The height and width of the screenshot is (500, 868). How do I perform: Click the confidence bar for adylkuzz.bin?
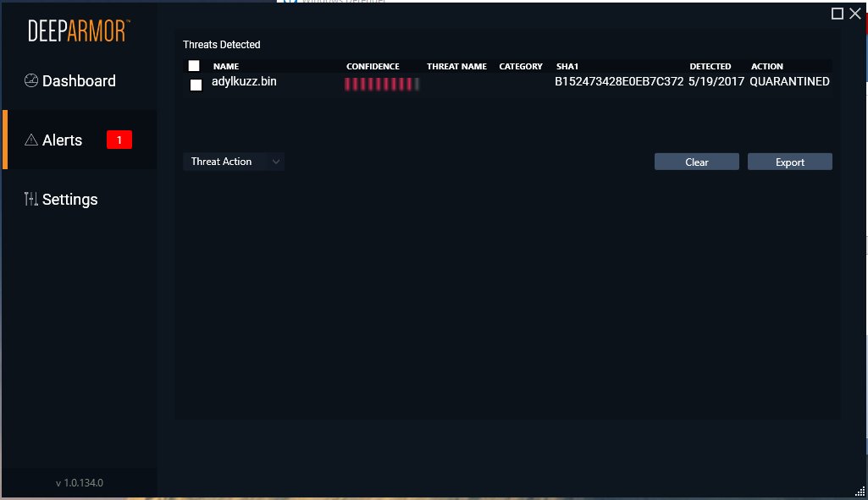click(381, 84)
